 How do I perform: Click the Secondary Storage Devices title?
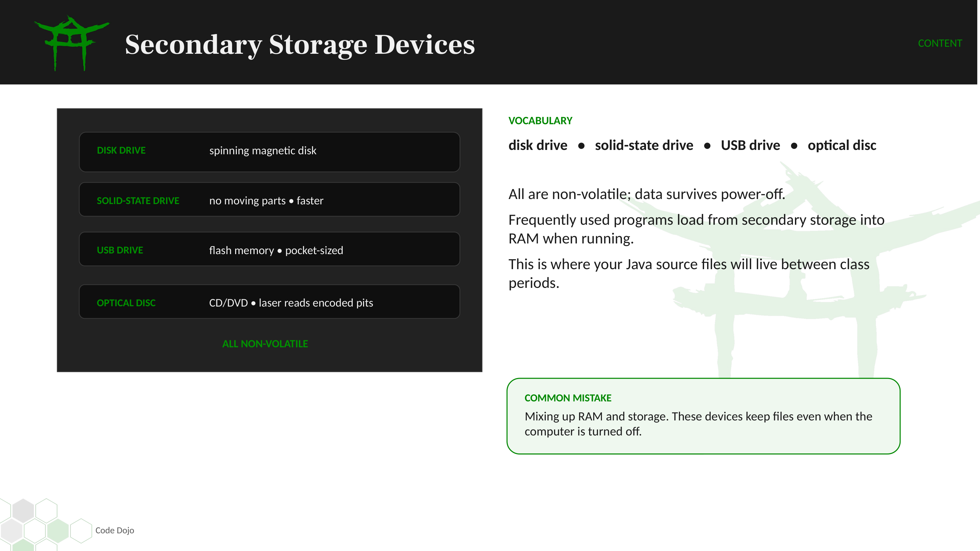click(300, 45)
